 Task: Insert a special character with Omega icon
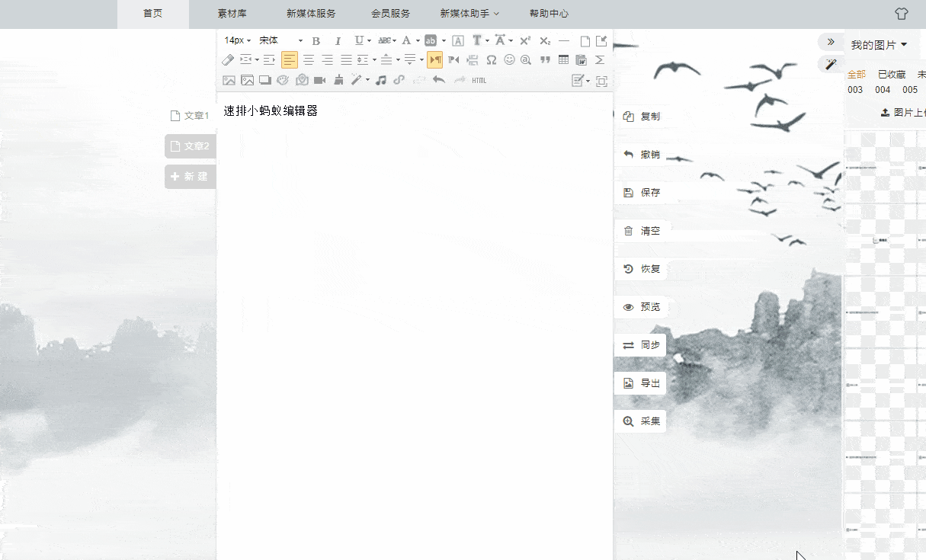[x=492, y=59]
